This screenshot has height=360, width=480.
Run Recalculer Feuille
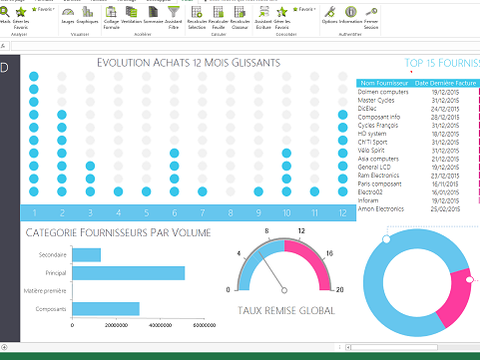pyautogui.click(x=218, y=18)
